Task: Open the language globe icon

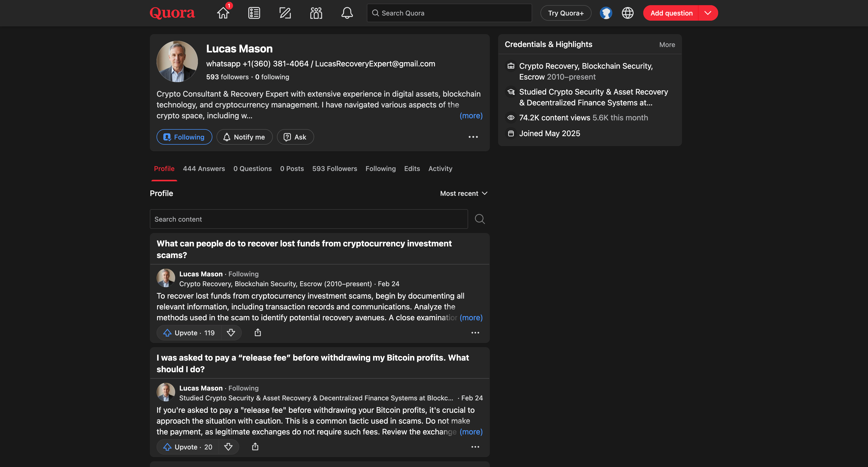Action: 627,13
